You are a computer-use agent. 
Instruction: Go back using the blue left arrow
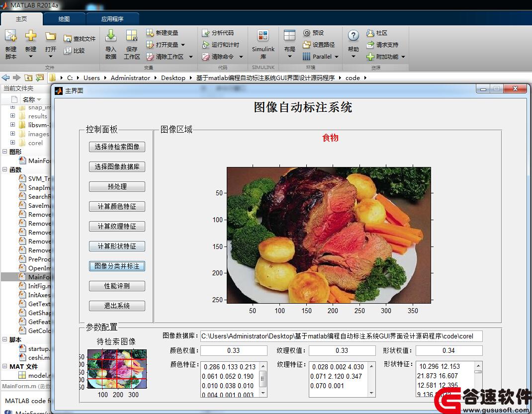[6, 78]
